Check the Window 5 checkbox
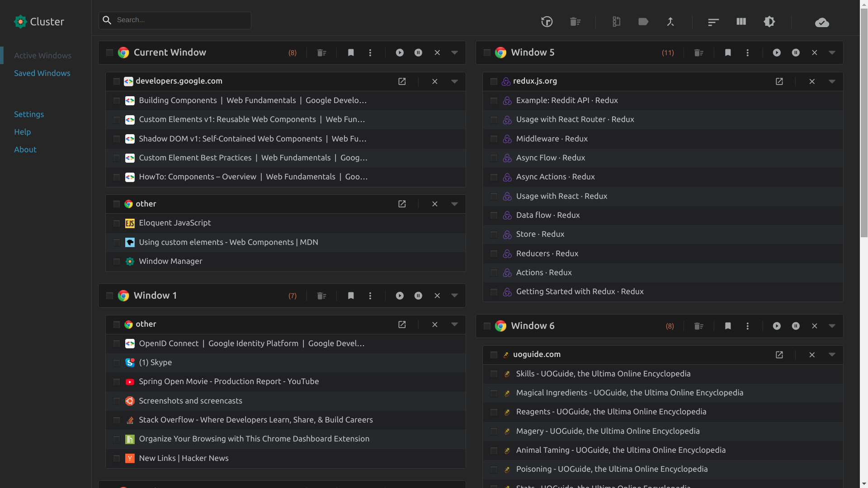The height and width of the screenshot is (488, 868). [x=487, y=53]
